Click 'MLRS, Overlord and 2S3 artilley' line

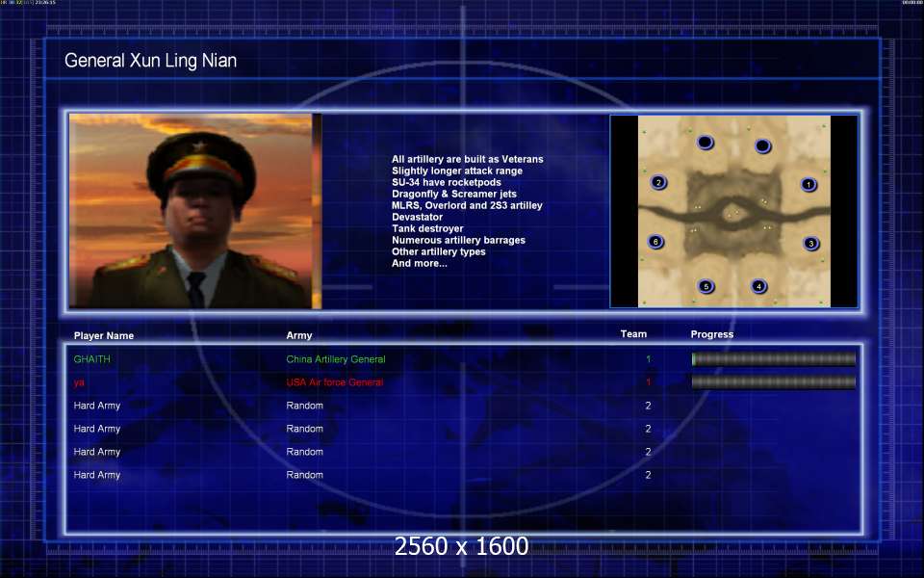[468, 205]
